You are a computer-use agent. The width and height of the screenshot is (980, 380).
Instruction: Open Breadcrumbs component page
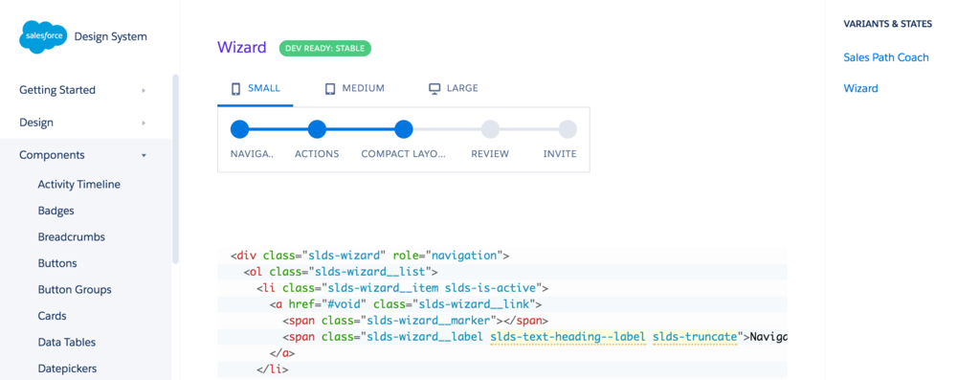(x=71, y=236)
